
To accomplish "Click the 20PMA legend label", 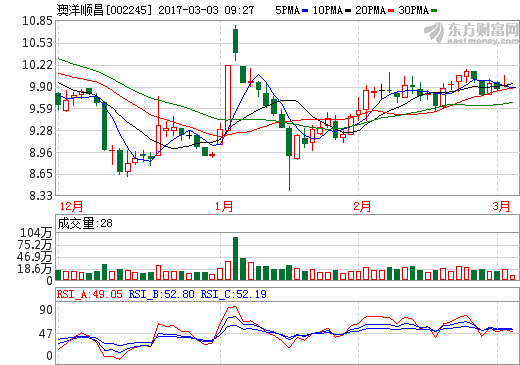I will coord(370,10).
